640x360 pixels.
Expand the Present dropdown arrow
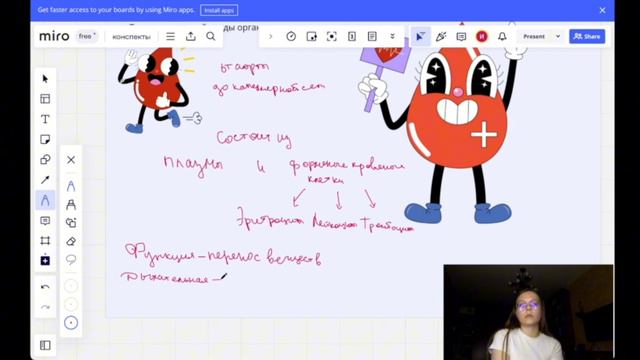[558, 36]
